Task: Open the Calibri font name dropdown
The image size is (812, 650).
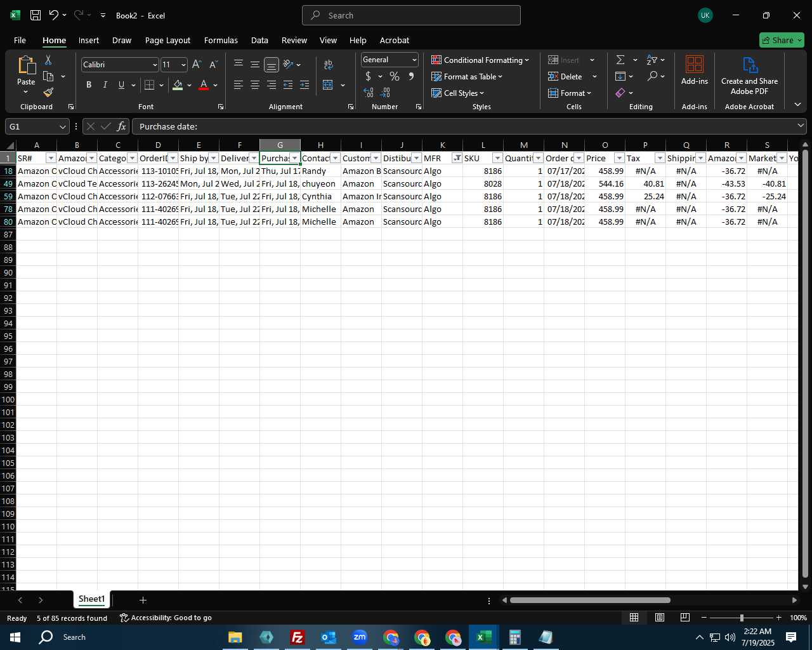Action: [155, 65]
